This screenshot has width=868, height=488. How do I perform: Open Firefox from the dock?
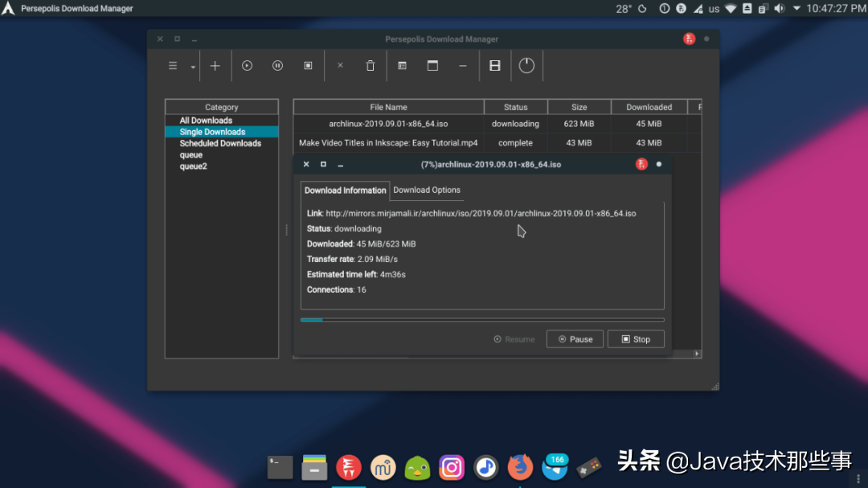click(x=520, y=468)
